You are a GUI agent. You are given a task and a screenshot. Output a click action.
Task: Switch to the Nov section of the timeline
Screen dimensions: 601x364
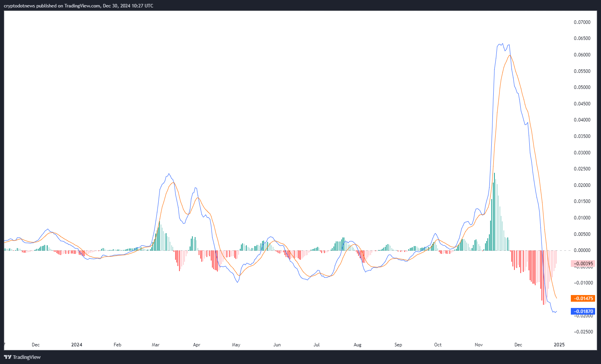(478, 345)
